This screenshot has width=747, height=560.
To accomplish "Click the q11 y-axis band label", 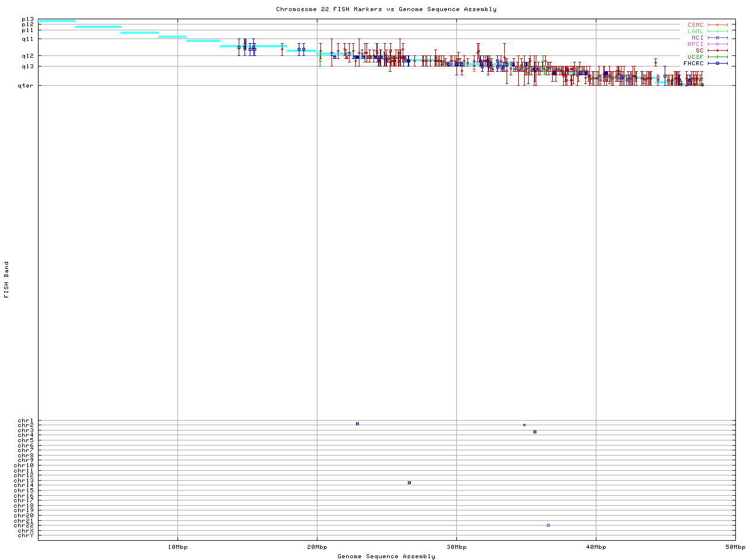I will click(27, 38).
